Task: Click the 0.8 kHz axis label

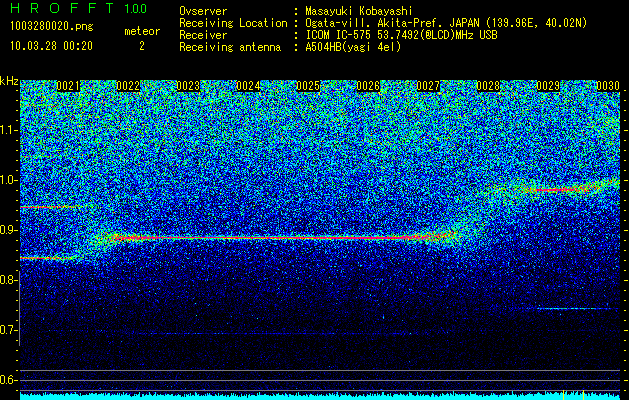Action: [x=9, y=280]
